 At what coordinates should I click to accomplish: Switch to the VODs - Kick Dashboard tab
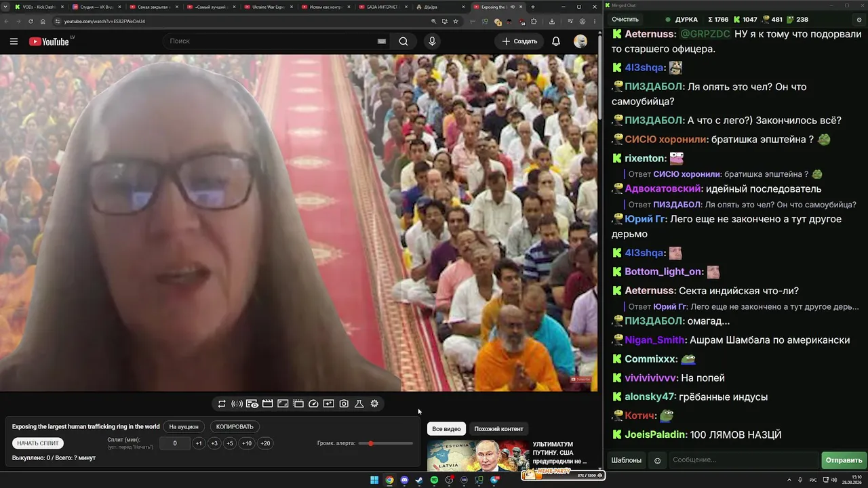point(39,7)
